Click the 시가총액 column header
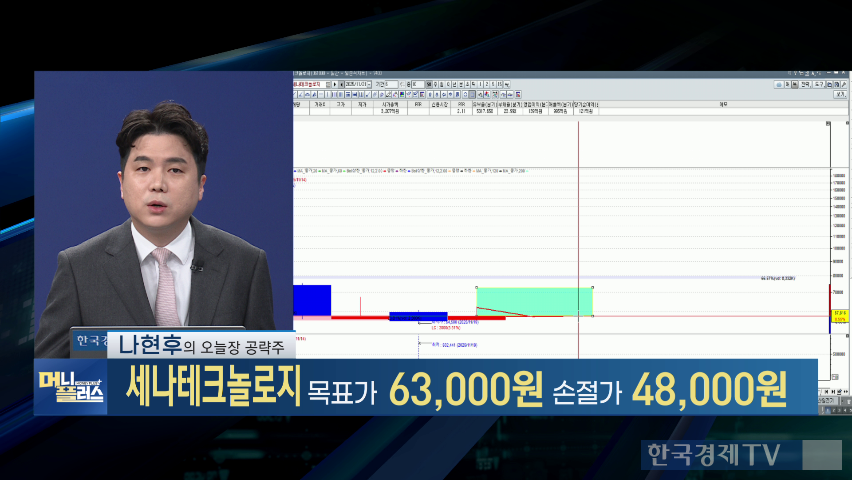Image resolution: width=852 pixels, height=480 pixels. click(x=387, y=103)
